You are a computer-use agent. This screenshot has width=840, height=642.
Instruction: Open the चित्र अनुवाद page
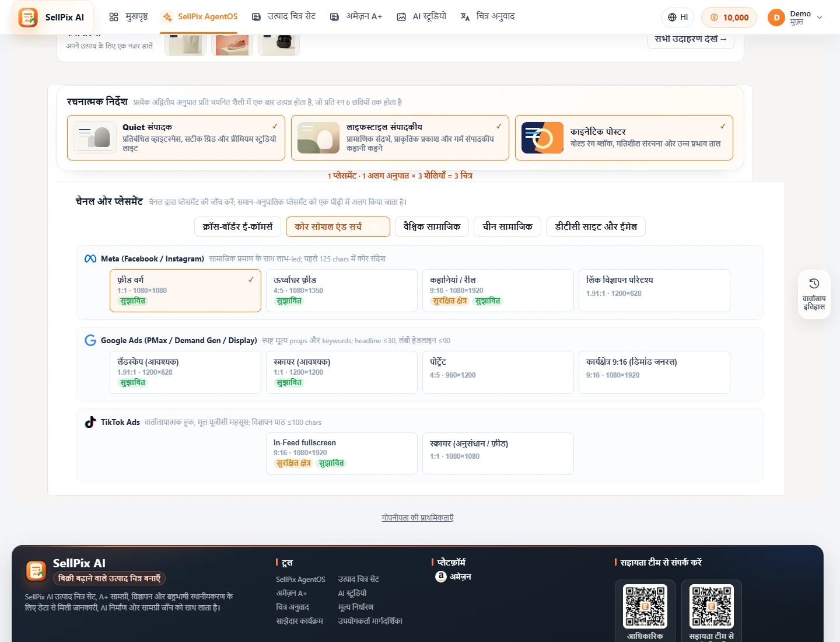[488, 17]
